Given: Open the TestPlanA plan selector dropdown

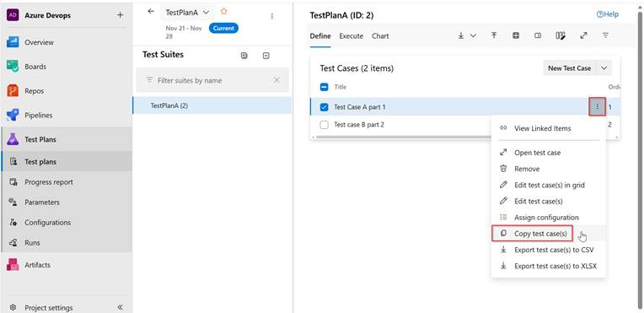Looking at the screenshot, I should (188, 13).
